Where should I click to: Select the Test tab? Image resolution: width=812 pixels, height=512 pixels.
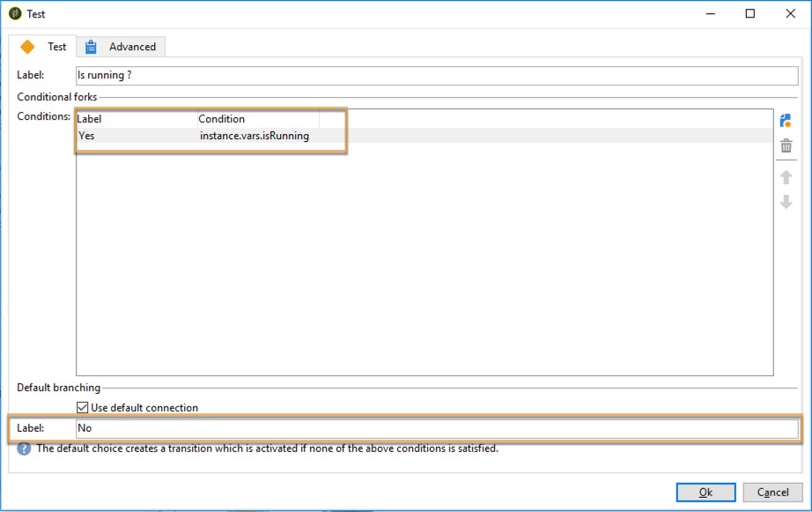(42, 47)
